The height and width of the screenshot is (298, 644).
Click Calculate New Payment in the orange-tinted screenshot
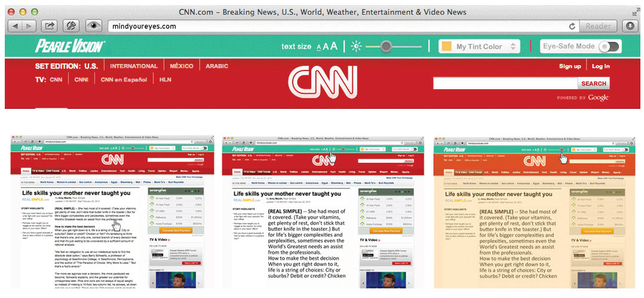pos(598,230)
